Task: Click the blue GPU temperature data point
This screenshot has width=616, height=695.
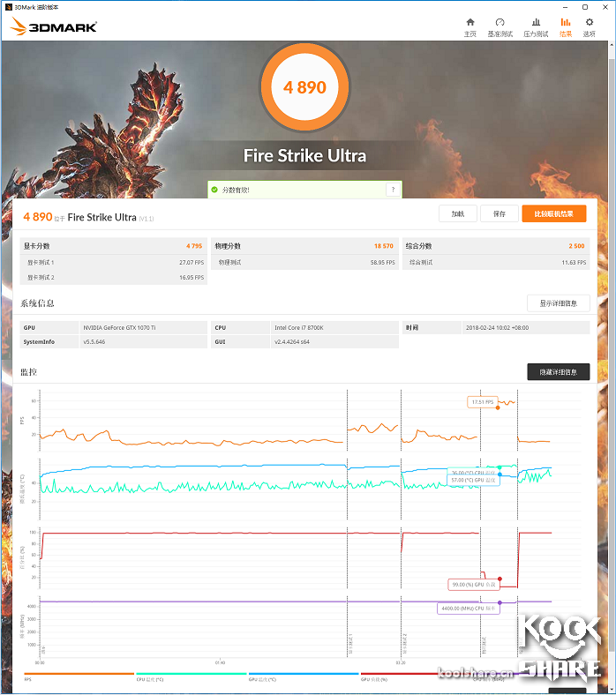Action: pyautogui.click(x=500, y=475)
